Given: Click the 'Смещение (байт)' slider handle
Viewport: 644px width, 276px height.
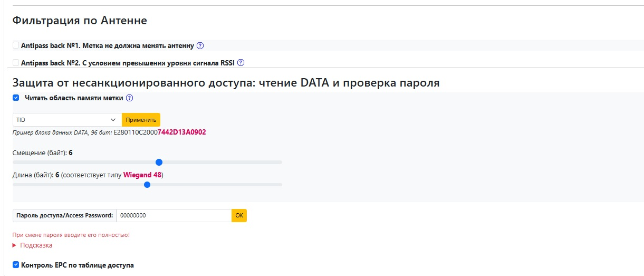Looking at the screenshot, I should pyautogui.click(x=159, y=162).
